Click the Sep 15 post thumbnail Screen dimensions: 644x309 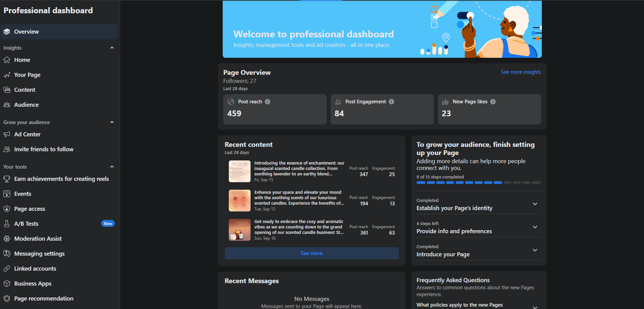240,171
